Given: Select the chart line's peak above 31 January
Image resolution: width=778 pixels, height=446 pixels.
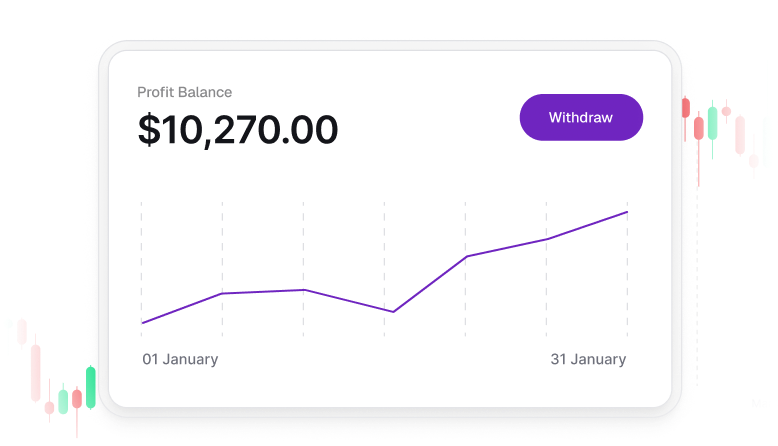Looking at the screenshot, I should [x=627, y=212].
